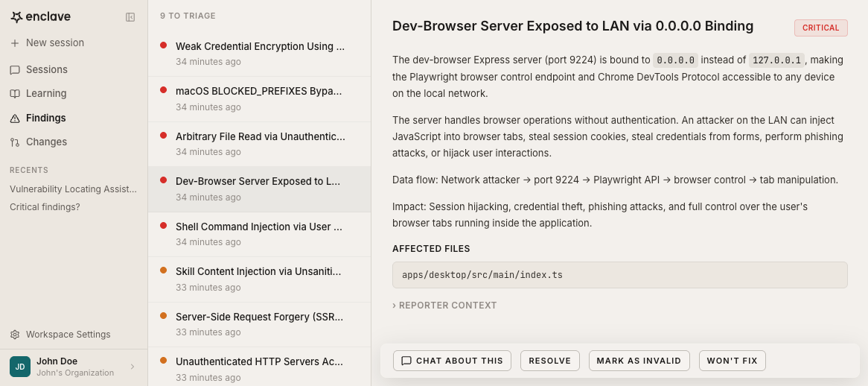Click the Changes branch icon

15,142
